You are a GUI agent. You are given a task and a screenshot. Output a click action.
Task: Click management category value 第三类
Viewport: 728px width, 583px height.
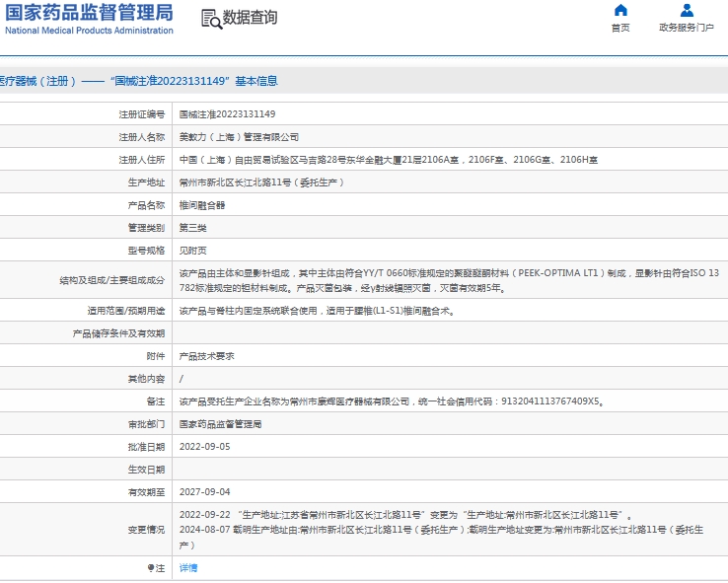(x=192, y=228)
